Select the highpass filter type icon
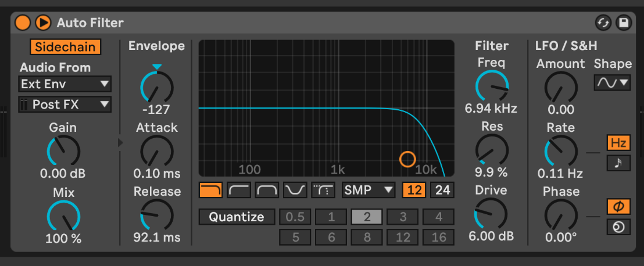The image size is (644, 266). pos(239,190)
